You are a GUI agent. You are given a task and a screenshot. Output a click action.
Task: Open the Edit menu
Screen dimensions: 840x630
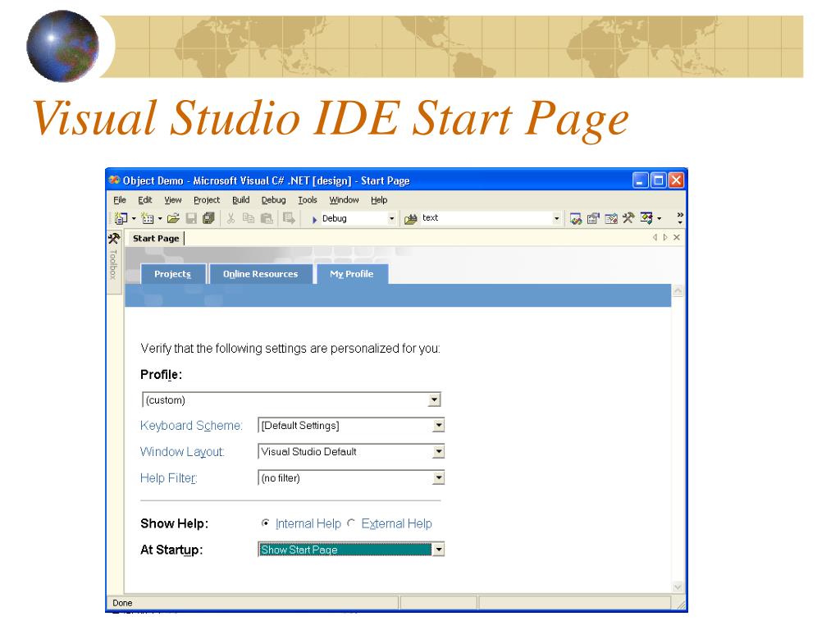click(x=144, y=200)
